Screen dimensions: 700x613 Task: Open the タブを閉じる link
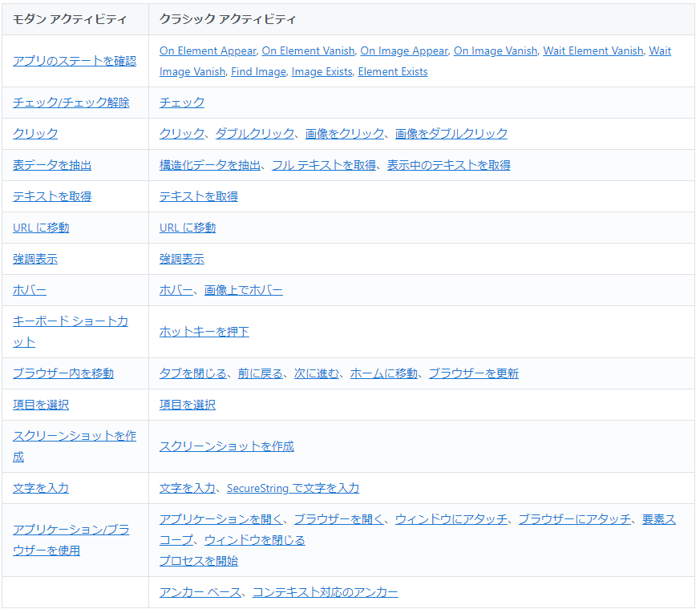(x=193, y=373)
